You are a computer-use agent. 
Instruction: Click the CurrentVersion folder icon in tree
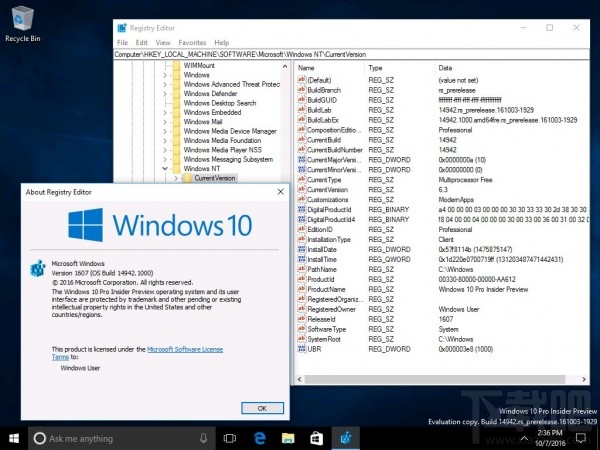click(x=188, y=178)
